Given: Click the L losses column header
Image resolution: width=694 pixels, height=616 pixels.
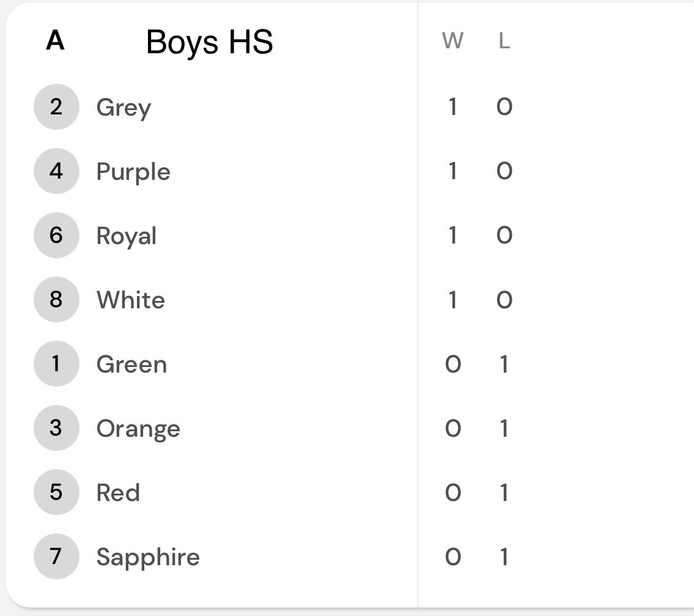Looking at the screenshot, I should tap(504, 41).
